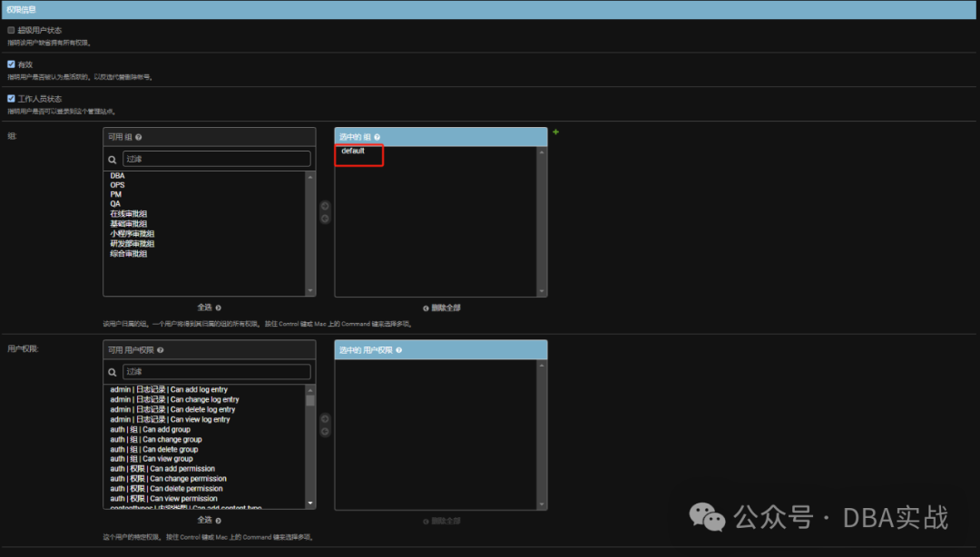Select the Can view group permission
This screenshot has height=557, width=980.
click(x=152, y=459)
